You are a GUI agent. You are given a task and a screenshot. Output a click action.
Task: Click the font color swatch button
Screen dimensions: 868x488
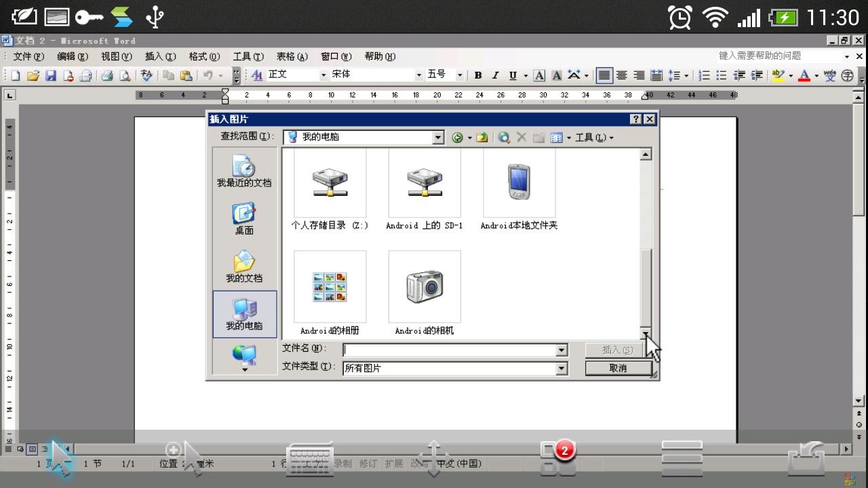(804, 75)
